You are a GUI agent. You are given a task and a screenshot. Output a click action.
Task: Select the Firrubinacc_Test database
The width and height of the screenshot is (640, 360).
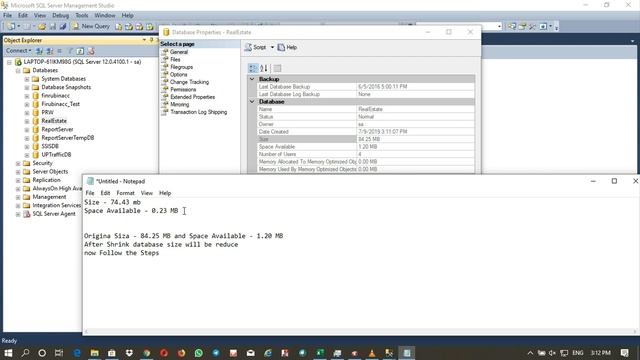coord(60,104)
